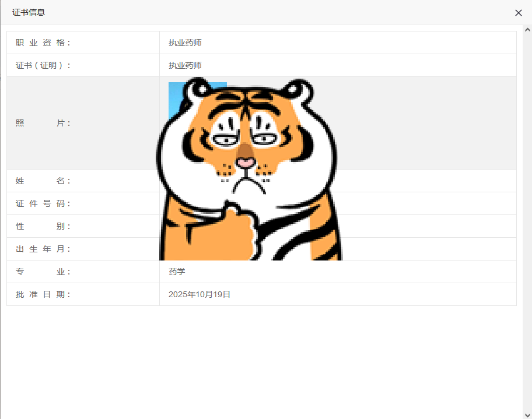
Task: Select the 执业药师 value beside 证书(证明)
Action: click(185, 65)
